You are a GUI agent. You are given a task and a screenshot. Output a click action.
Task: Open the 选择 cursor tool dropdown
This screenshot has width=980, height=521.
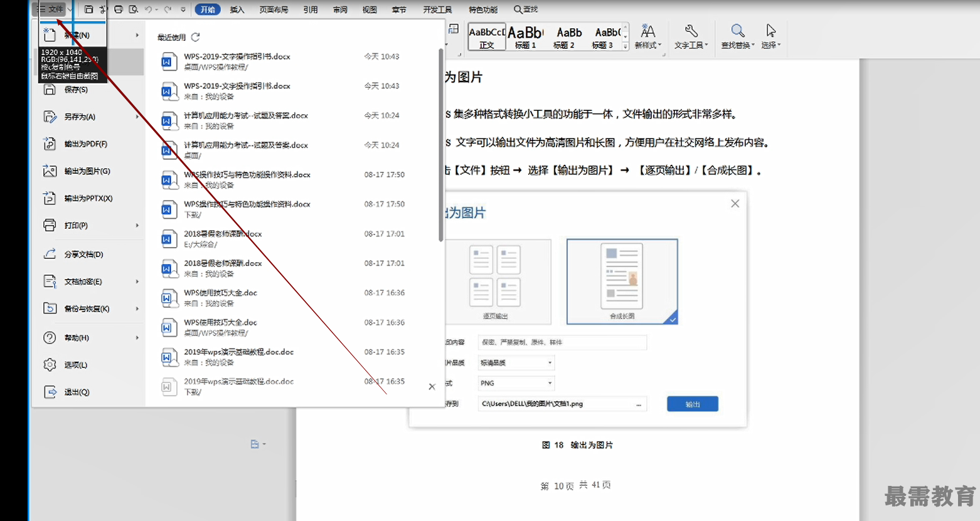click(771, 36)
